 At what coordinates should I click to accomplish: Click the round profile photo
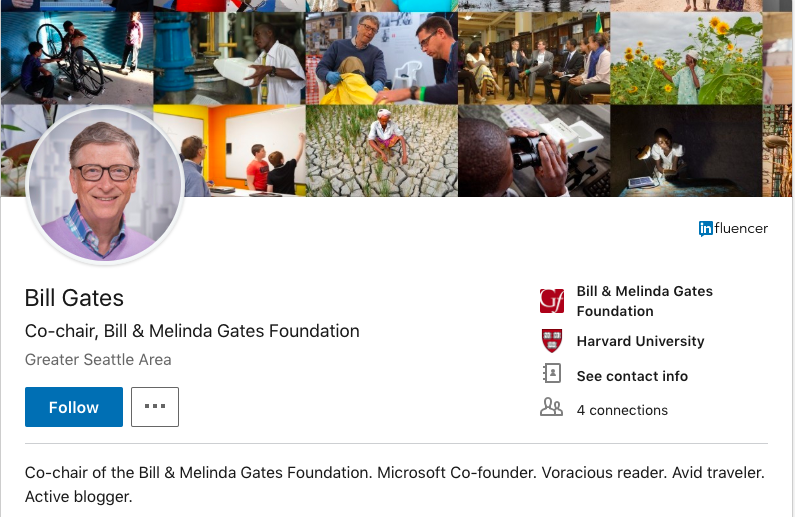(x=105, y=186)
